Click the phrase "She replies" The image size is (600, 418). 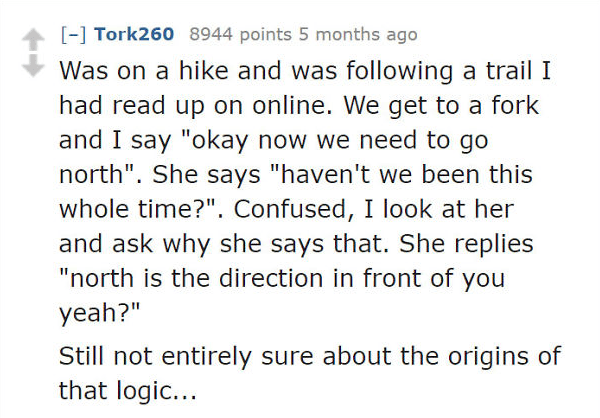(466, 244)
